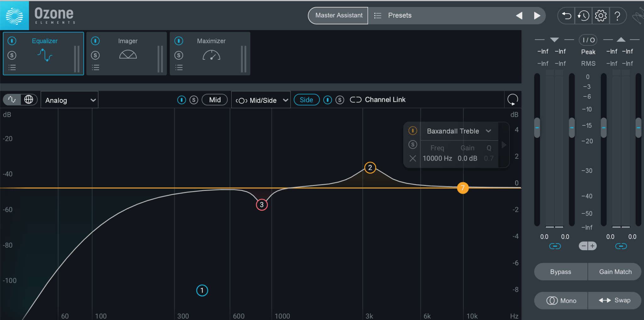Click the Master Assistant button
This screenshot has height=320, width=644.
(338, 15)
